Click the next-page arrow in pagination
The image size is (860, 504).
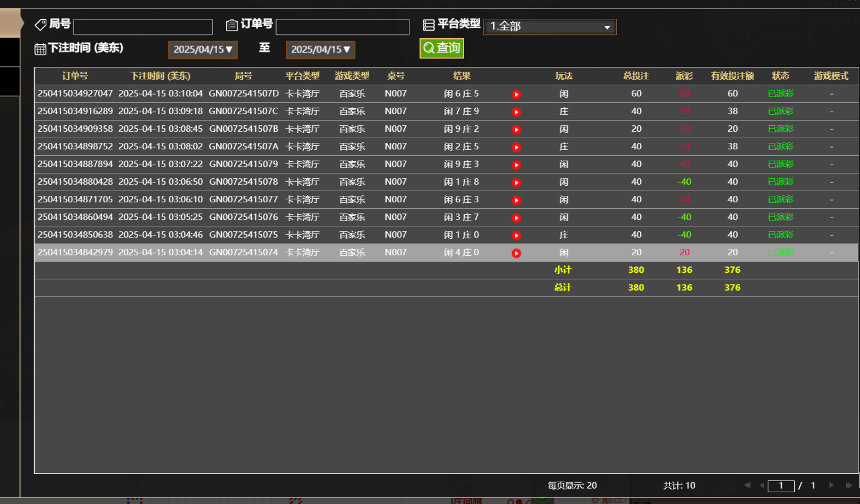(830, 485)
